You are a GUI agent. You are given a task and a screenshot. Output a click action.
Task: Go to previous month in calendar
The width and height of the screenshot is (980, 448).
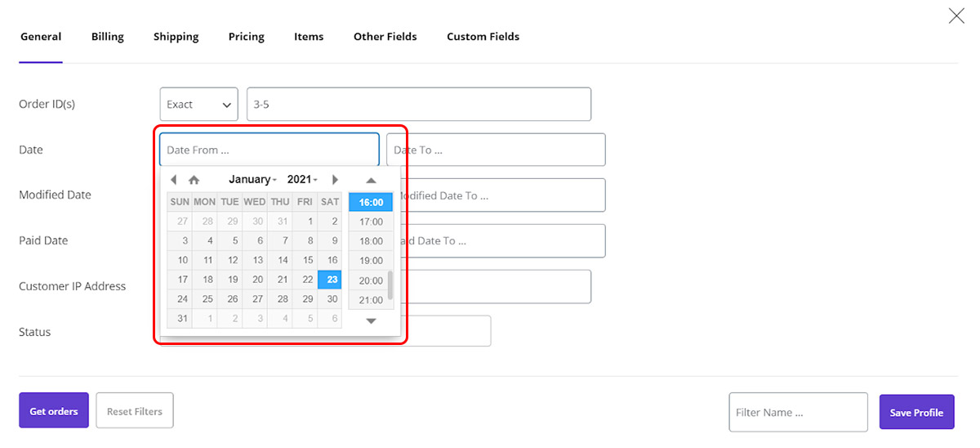(173, 180)
